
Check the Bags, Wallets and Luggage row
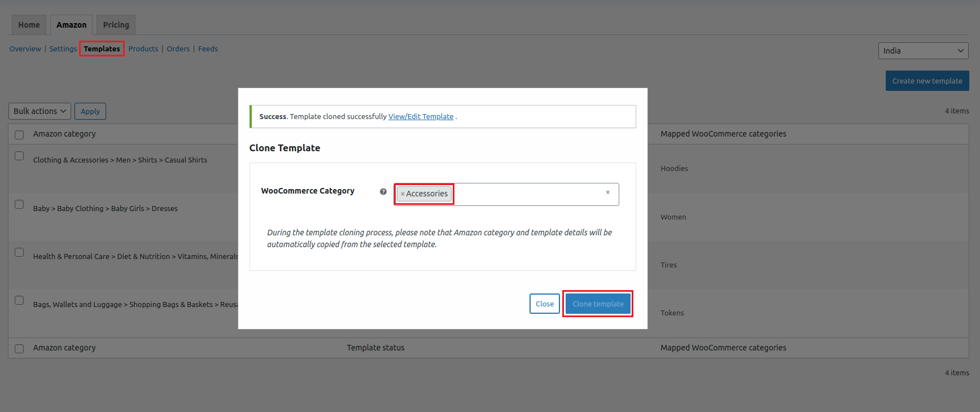pos(19,300)
